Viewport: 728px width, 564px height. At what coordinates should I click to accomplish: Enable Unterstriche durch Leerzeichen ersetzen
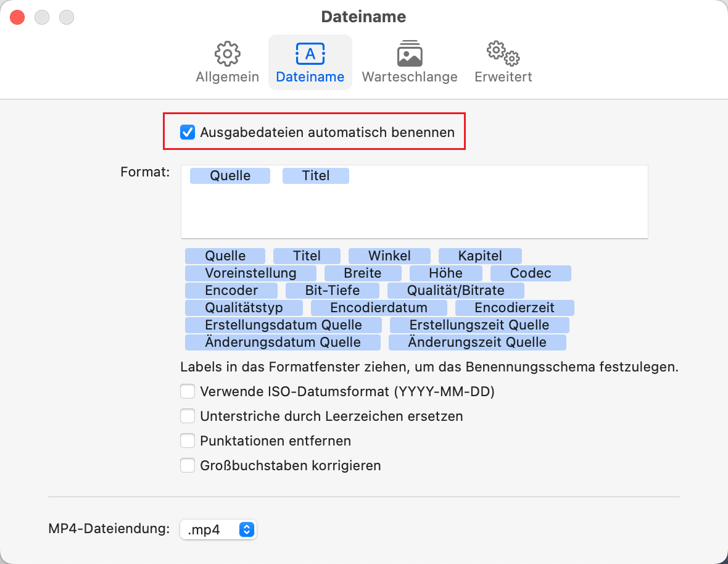[188, 416]
